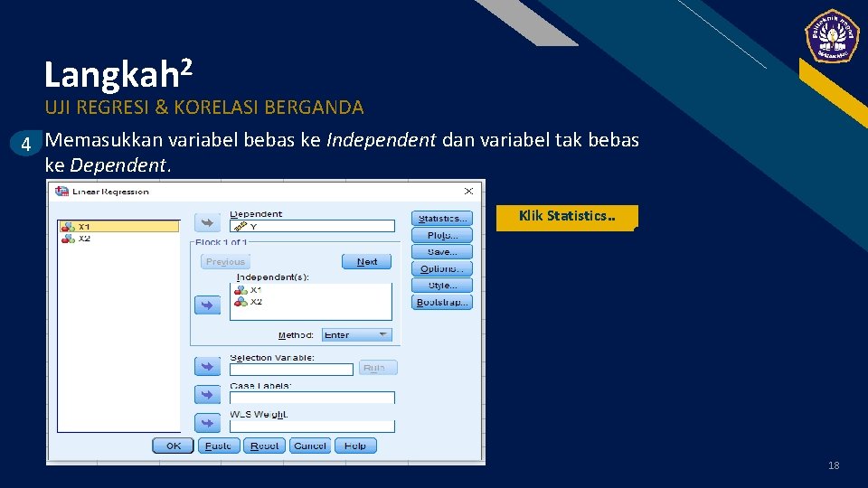This screenshot has width=868, height=488.
Task: Open the Plots dialog button
Action: tap(442, 235)
